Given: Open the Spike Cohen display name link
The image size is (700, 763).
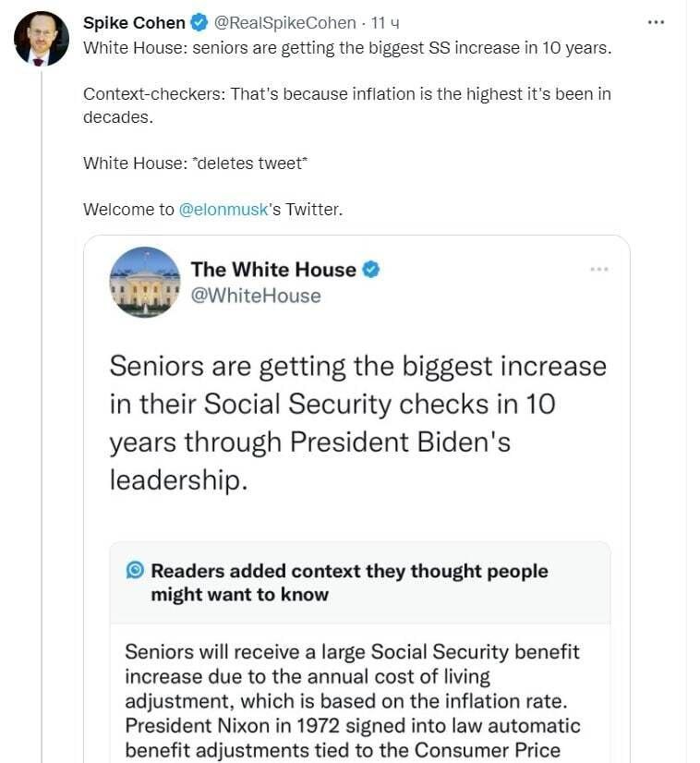Looking at the screenshot, I should click(x=134, y=23).
